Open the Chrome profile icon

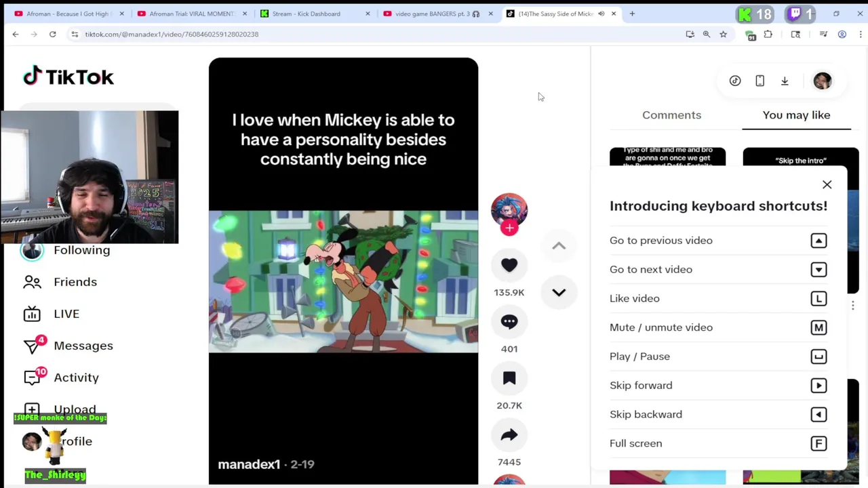coord(842,34)
